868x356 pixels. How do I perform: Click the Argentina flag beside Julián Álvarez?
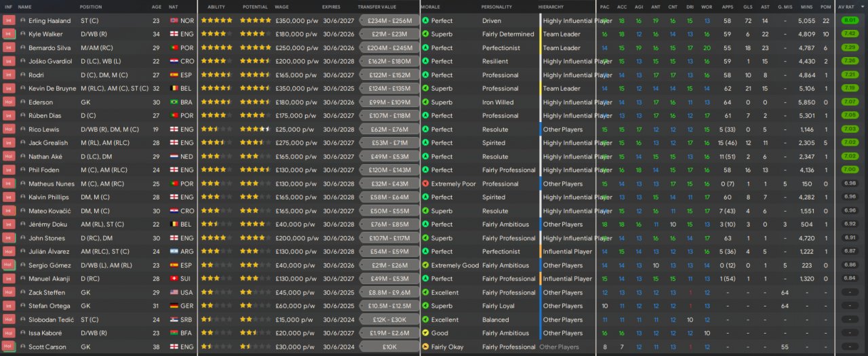[x=174, y=252]
